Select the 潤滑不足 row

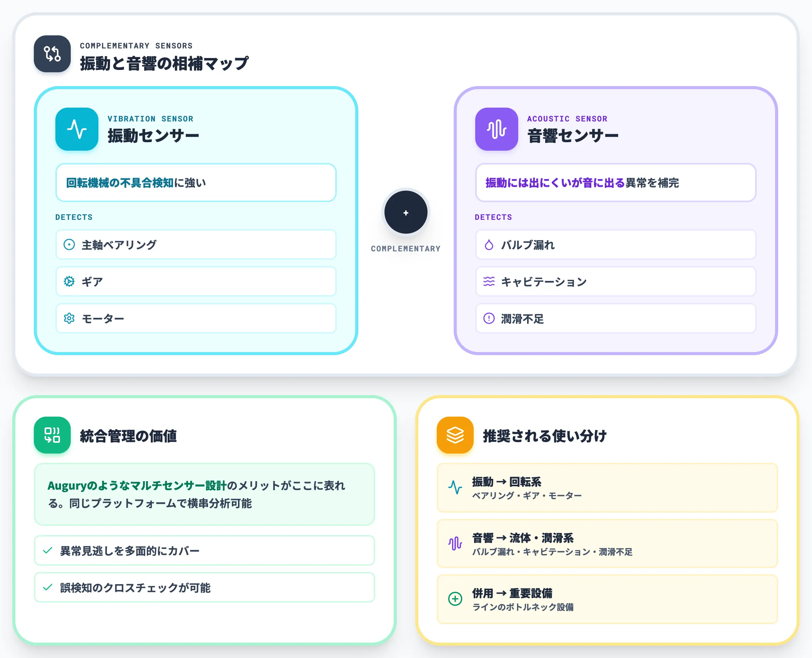pyautogui.click(x=616, y=318)
